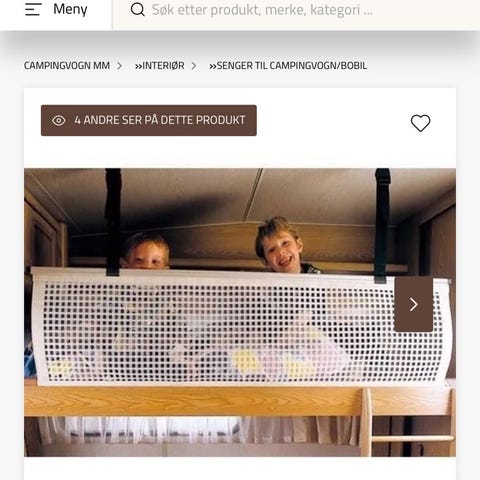Click the eye icon in viewers badge
This screenshot has height=480, width=480.
click(x=59, y=120)
